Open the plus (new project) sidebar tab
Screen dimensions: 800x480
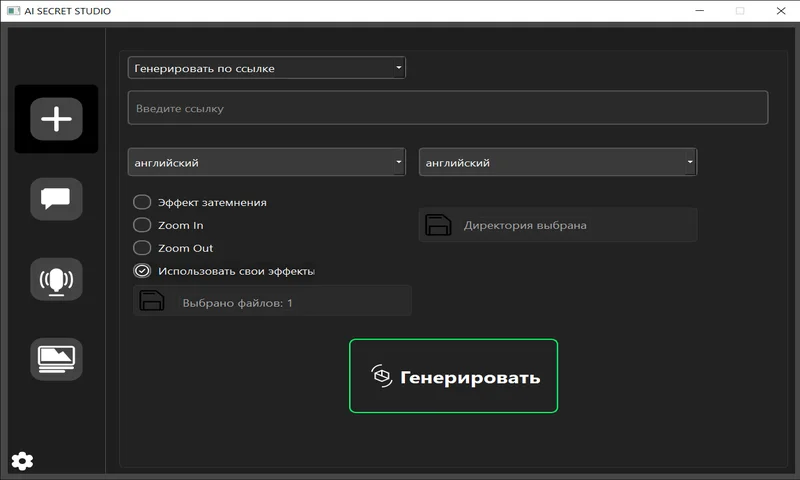click(x=56, y=119)
